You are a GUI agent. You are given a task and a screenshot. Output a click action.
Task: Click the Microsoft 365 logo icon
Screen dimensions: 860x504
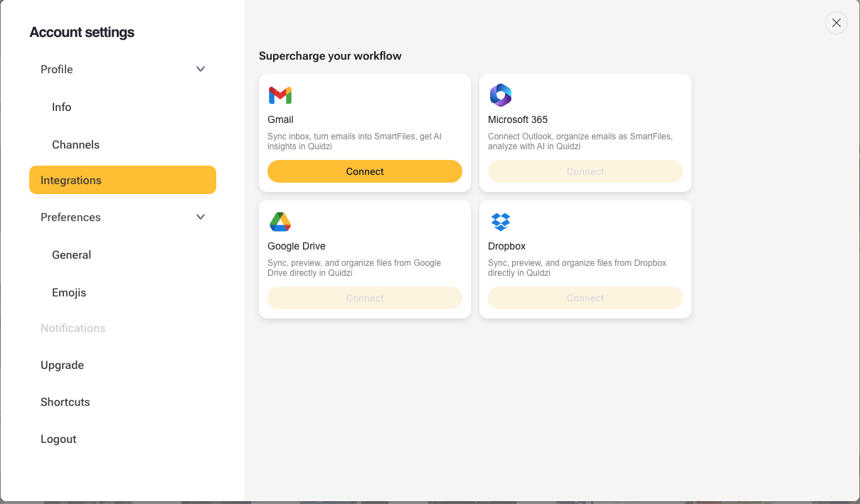coord(501,95)
